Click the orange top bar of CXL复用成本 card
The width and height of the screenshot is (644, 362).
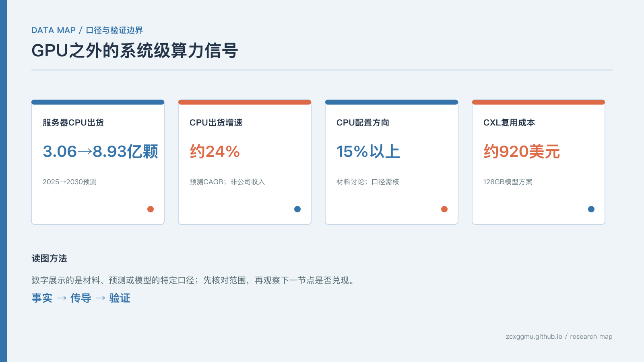[x=539, y=102]
